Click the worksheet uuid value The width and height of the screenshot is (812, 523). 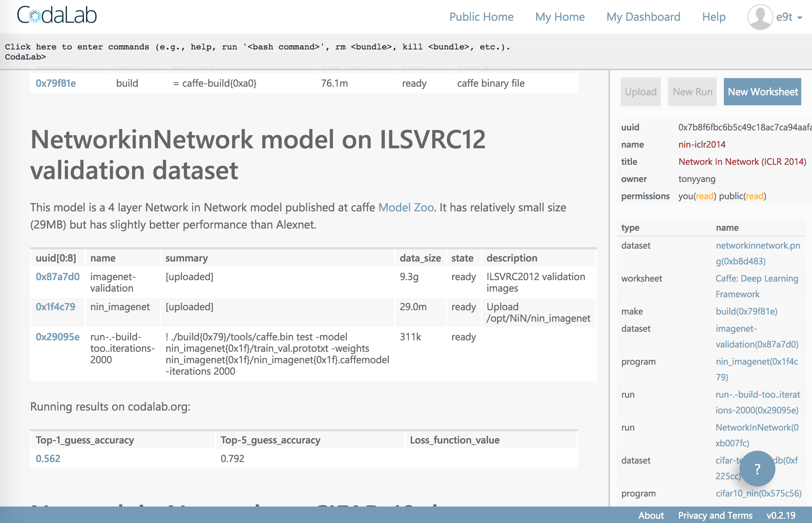tap(745, 127)
